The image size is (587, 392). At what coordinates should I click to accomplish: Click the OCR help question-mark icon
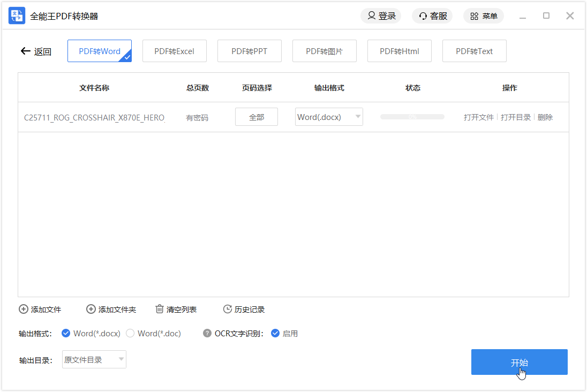click(207, 333)
